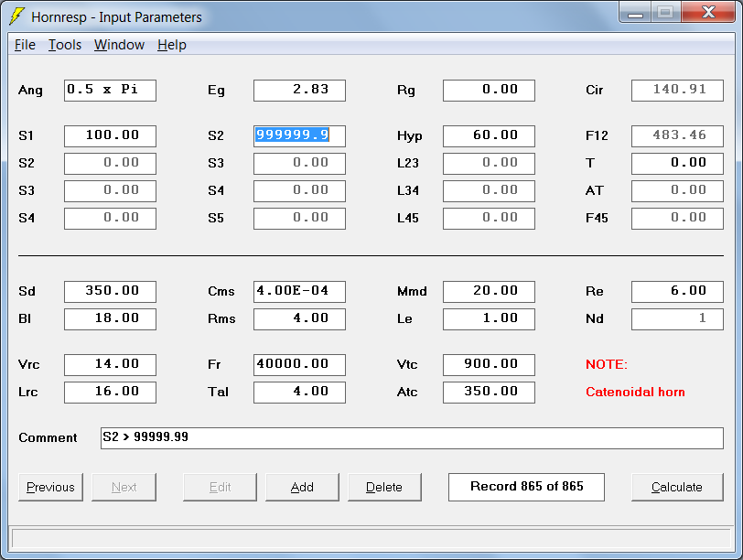Open the File menu
The height and width of the screenshot is (560, 743).
click(25, 45)
